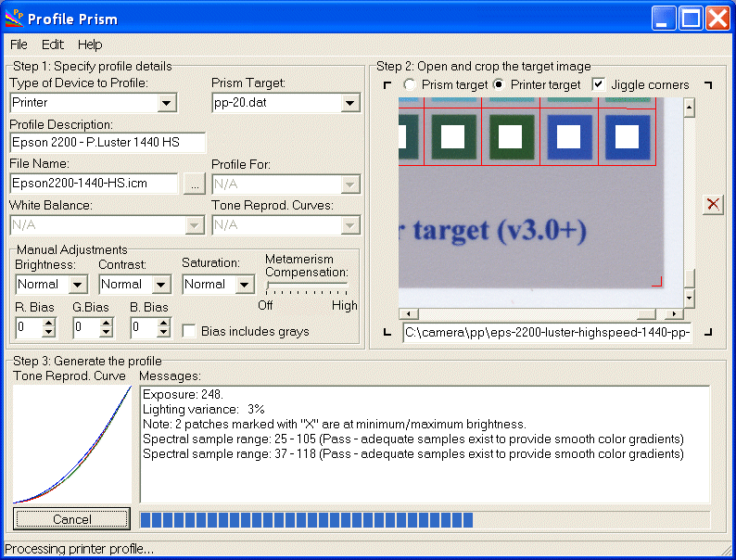This screenshot has height=560, width=736.
Task: Click the profile generation progress bar
Action: (x=425, y=519)
